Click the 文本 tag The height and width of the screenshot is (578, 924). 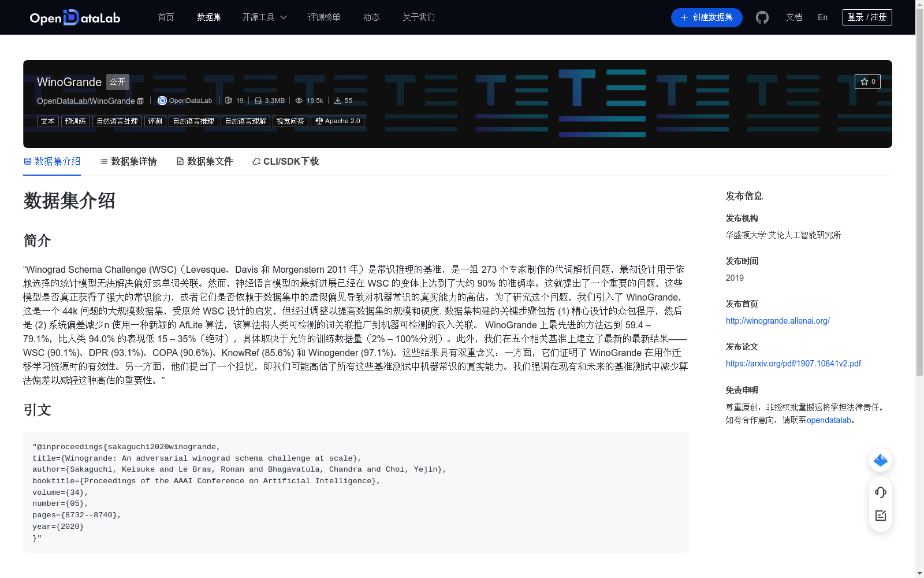pyautogui.click(x=48, y=121)
